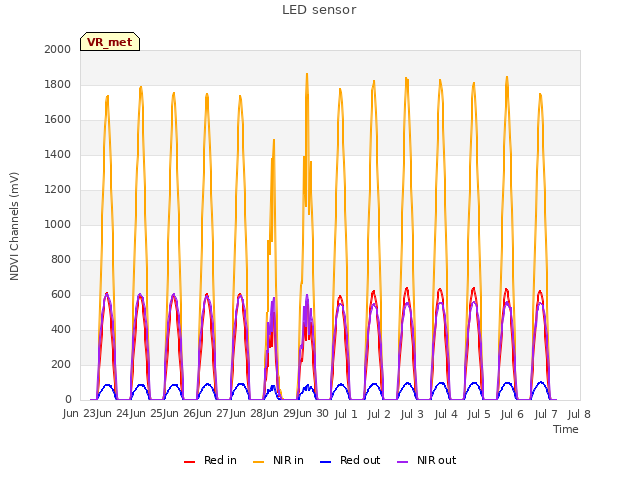Click the Jul 8 x-axis date label
Screen dimensions: 640x480
click(x=579, y=414)
